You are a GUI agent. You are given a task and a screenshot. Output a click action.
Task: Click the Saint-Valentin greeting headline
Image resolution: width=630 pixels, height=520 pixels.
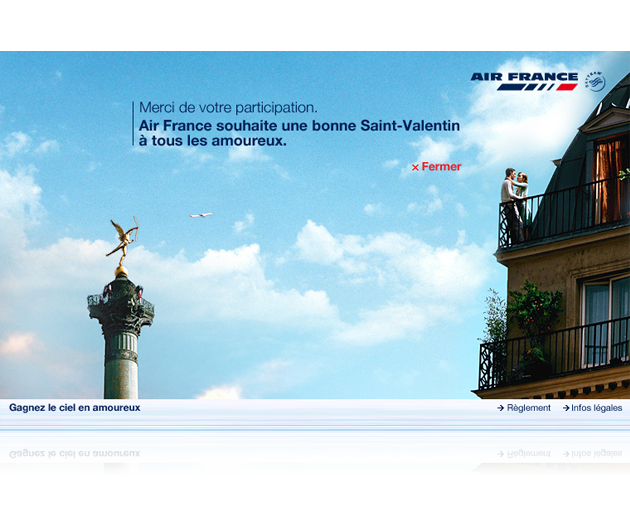299,133
